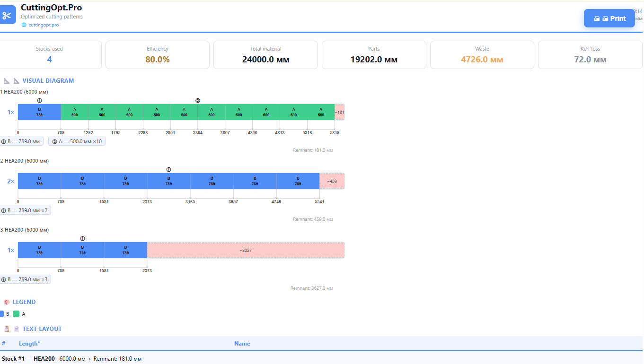The image size is (644, 364).
Task: Click the 'Remnant: 3627.0 мм' label
Action: tap(312, 288)
